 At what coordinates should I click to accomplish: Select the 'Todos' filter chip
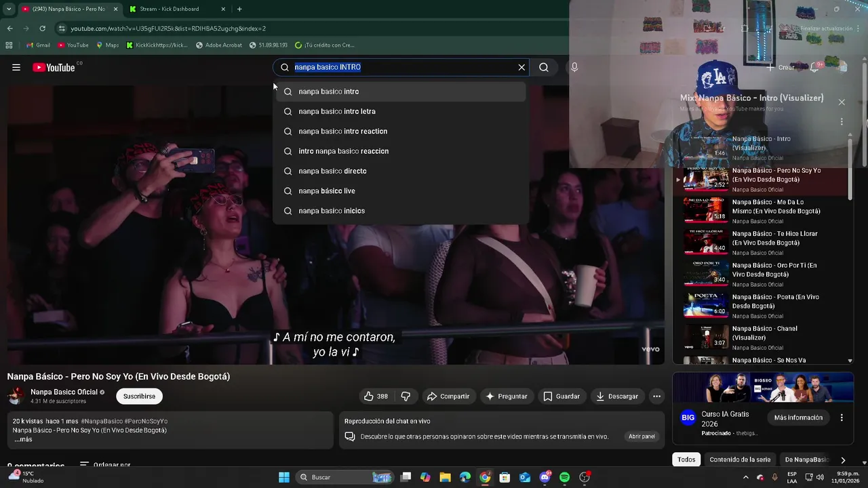[686, 460]
